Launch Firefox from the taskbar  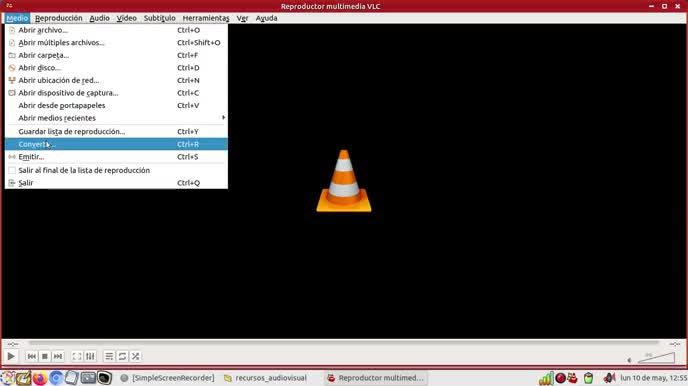39,378
